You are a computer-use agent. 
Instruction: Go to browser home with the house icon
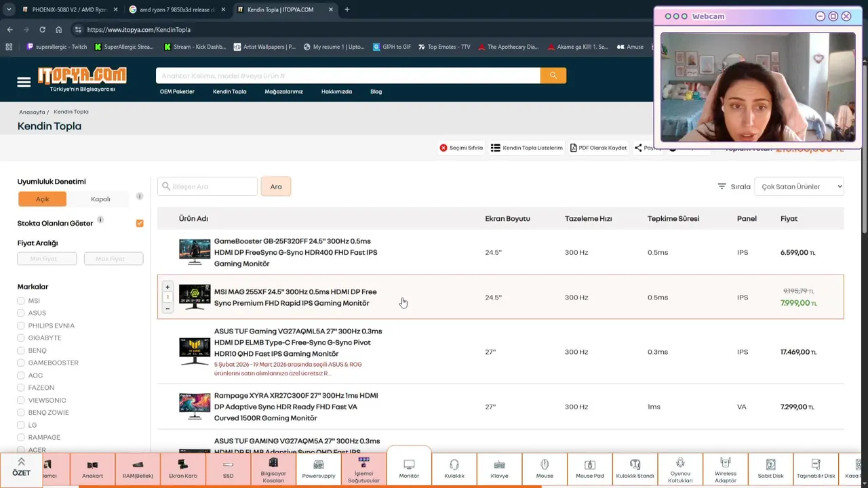point(59,30)
